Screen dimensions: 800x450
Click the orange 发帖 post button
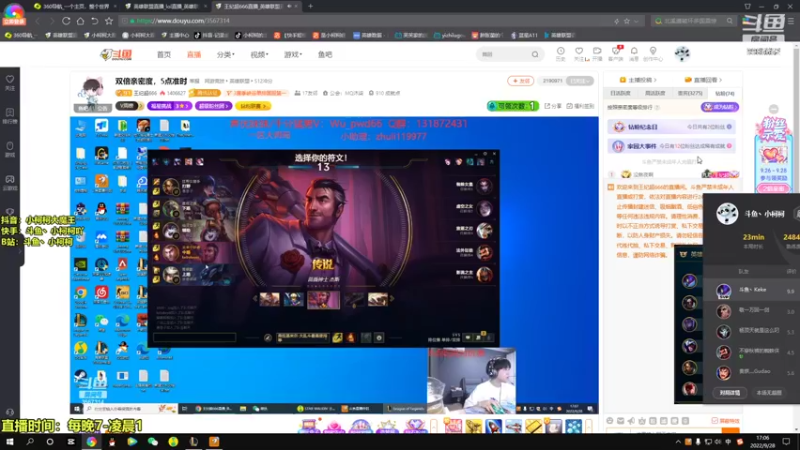520,81
